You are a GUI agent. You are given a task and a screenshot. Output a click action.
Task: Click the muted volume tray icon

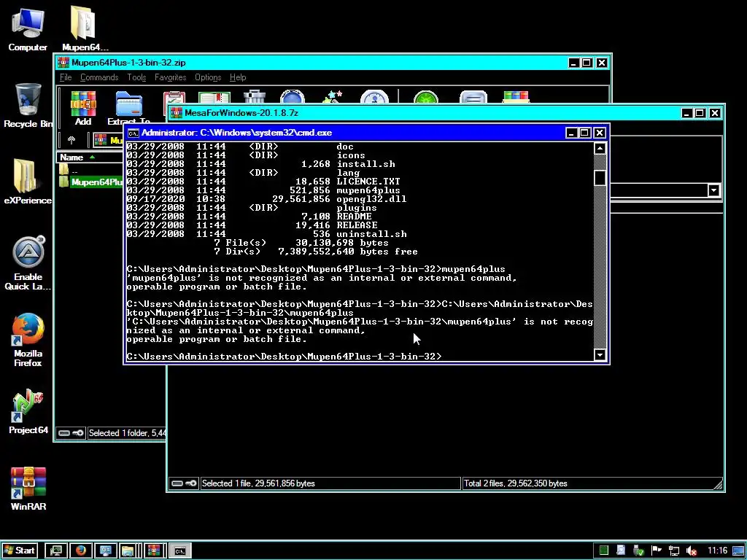click(x=692, y=551)
